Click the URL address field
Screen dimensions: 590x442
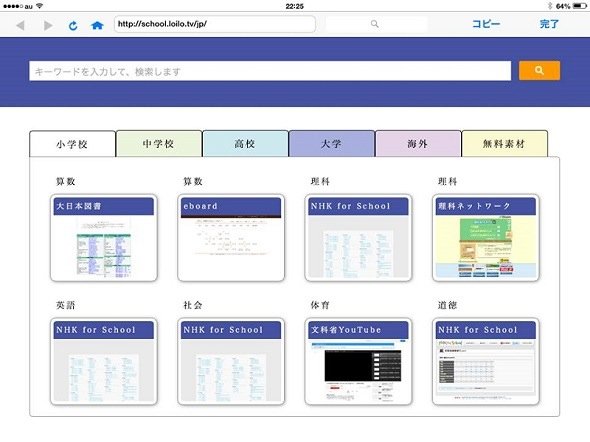pos(215,24)
